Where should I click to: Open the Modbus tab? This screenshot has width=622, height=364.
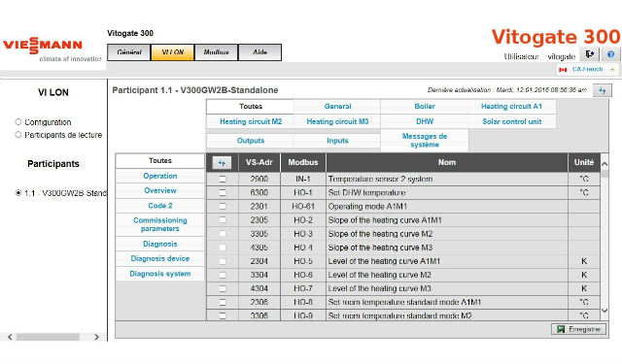point(216,52)
